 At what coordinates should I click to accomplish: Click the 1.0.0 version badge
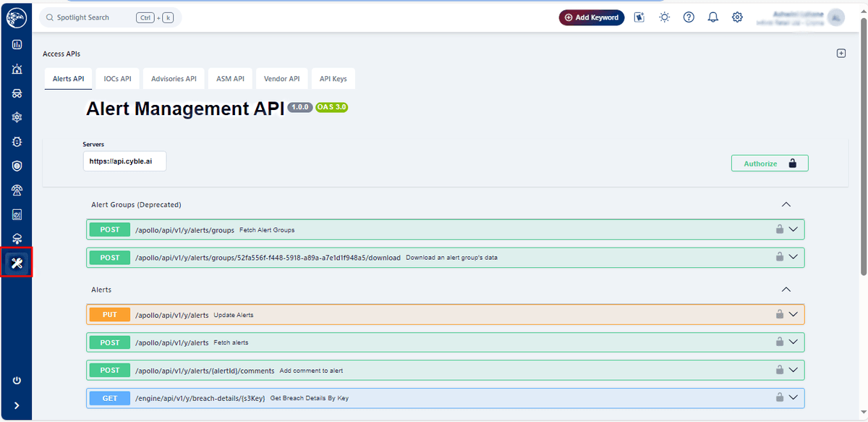tap(300, 107)
